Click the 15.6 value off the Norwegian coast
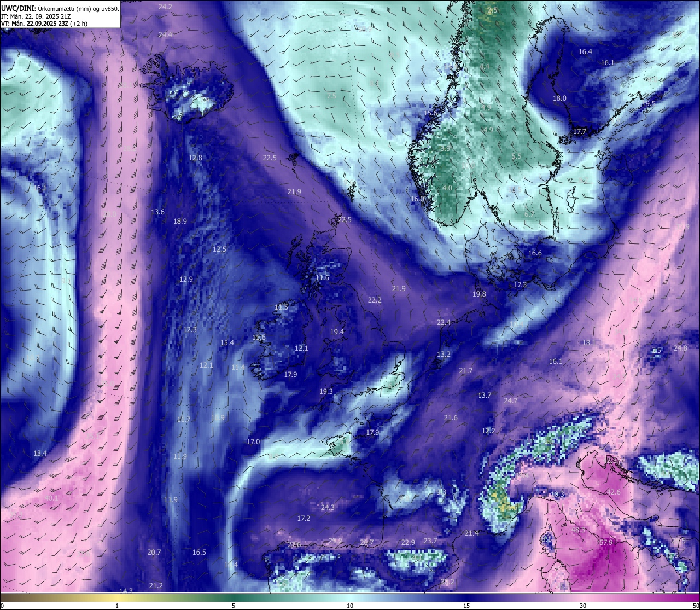Viewport: 700px width, 610px height. click(431, 113)
